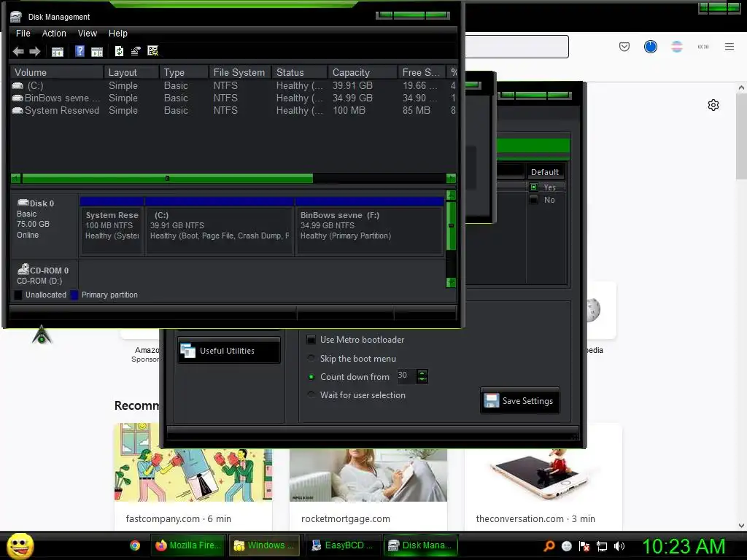Open the View menu in Disk Management
This screenshot has width=747, height=560.
(88, 34)
